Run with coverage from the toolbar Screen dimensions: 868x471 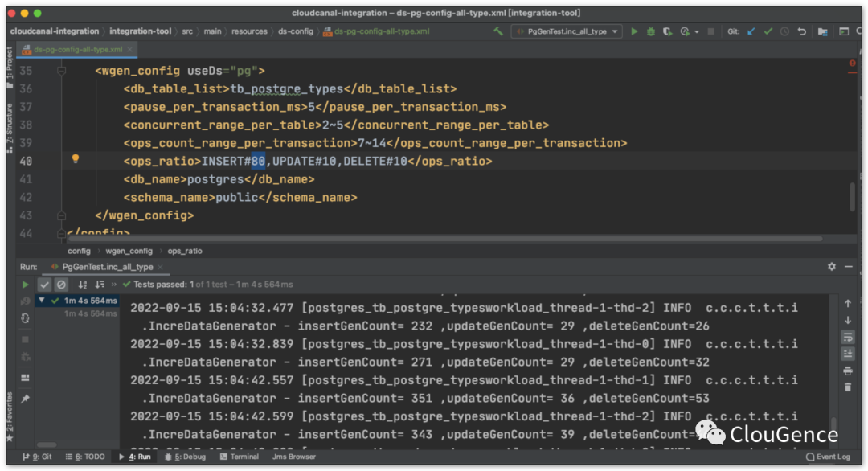click(x=667, y=31)
